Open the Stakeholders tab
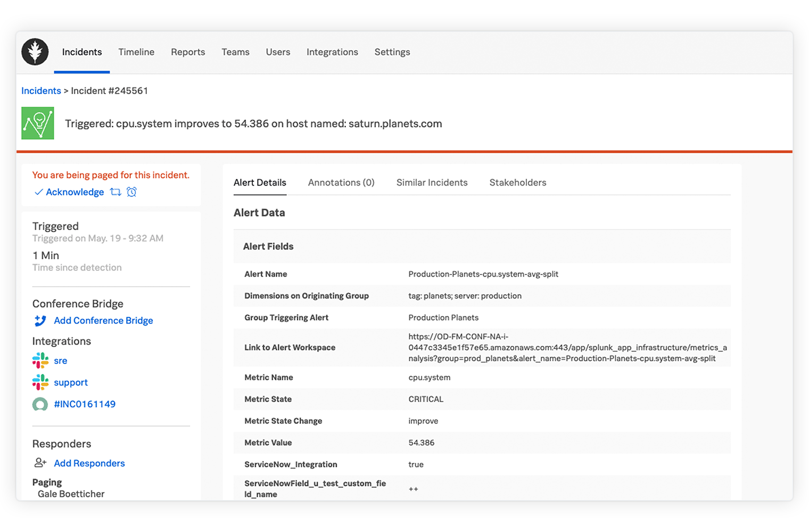Screen dimensions: 809x532 (x=518, y=182)
